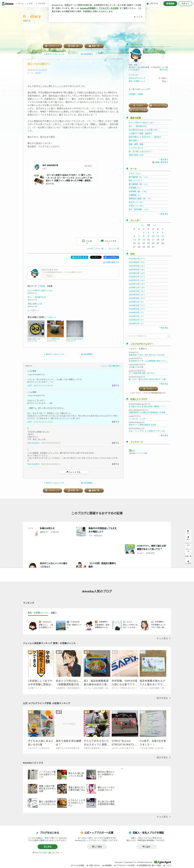Open monthly archive 2024年01月 ( 4 )
Screen dimensions: 194x868
tap(136, 323)
